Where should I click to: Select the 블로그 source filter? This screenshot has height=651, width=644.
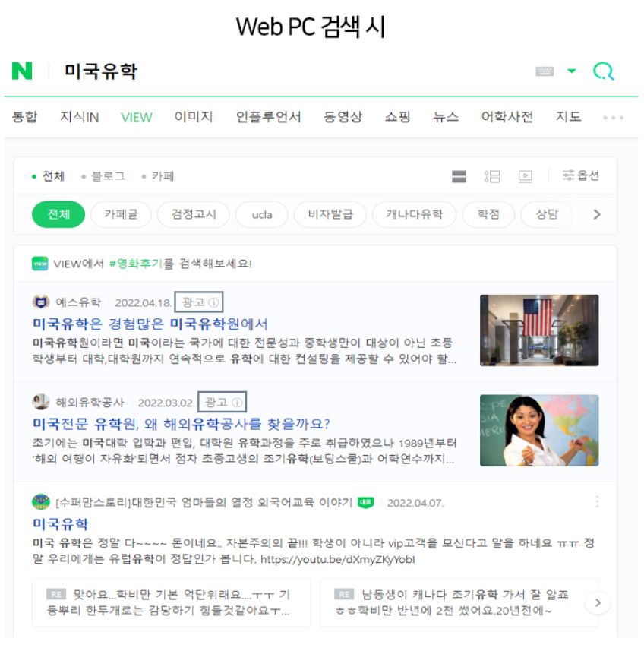[104, 176]
